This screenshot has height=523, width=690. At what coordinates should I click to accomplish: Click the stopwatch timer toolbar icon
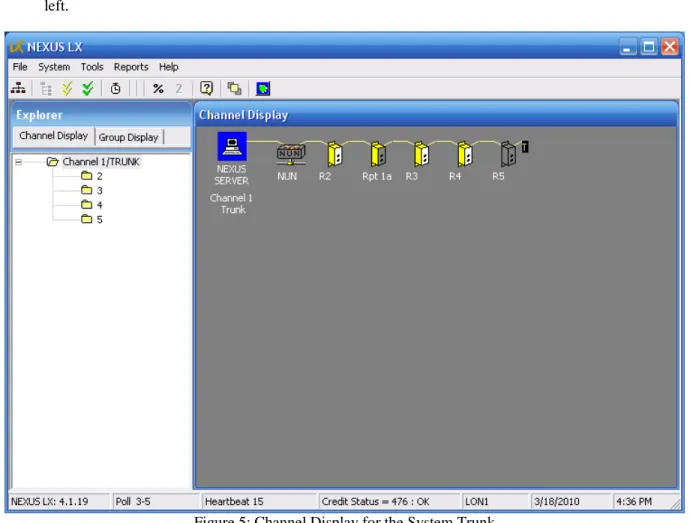(115, 88)
